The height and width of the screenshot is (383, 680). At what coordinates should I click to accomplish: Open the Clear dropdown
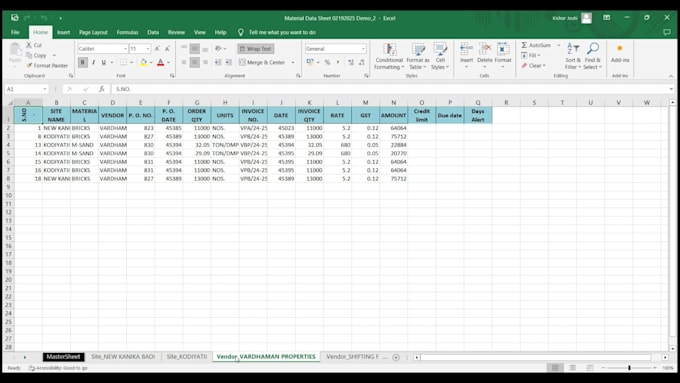(x=533, y=65)
